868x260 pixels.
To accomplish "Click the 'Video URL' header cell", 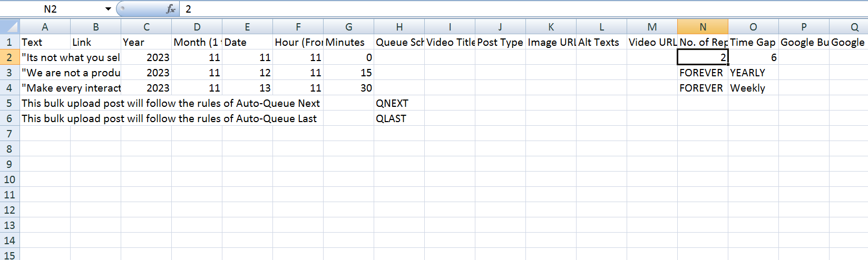I will pos(652,42).
